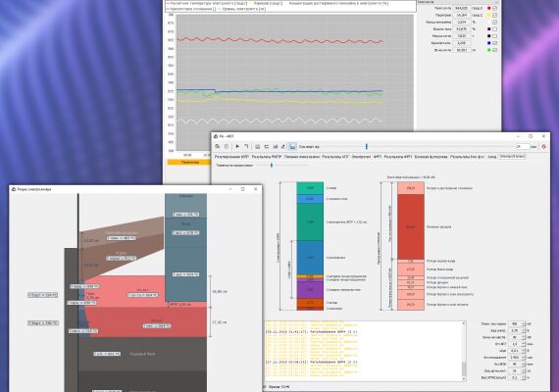Image resolution: width=559 pixels, height=392 pixels.
Task: Open the Боковая футеровка tab
Action: pos(431,157)
